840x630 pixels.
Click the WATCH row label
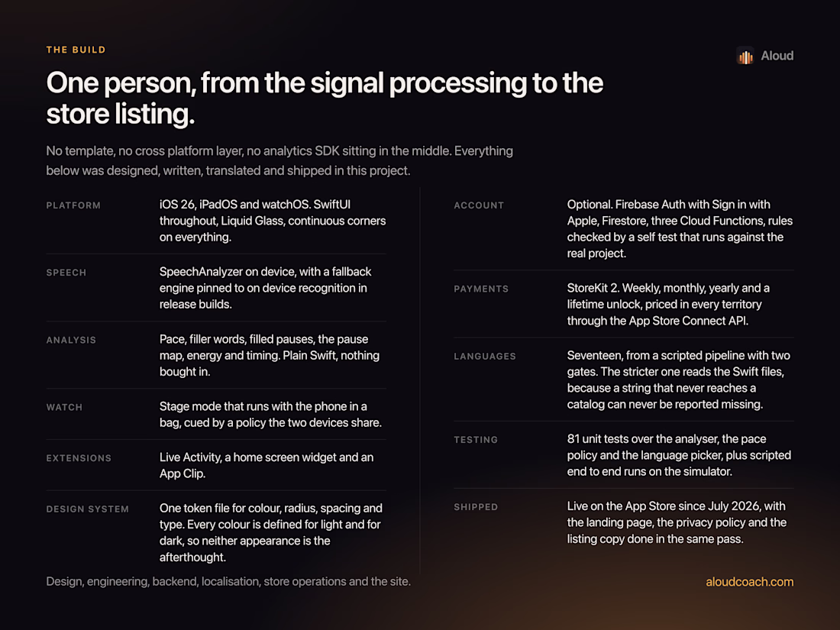point(64,407)
